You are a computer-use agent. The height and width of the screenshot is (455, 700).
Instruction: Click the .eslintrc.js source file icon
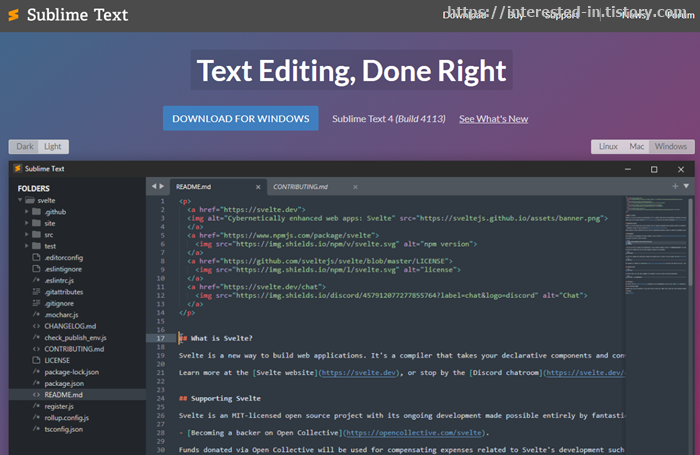tap(36, 280)
